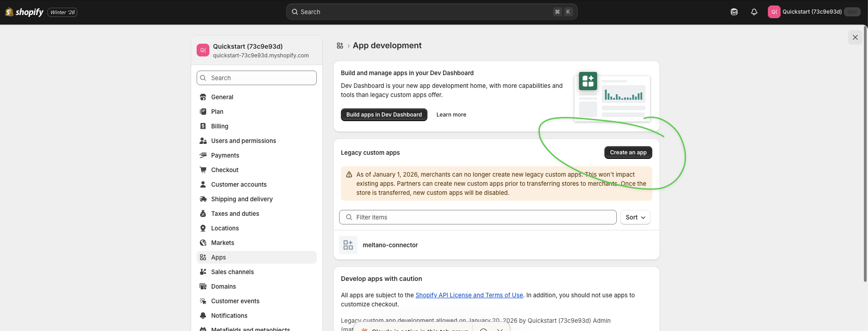Click Create an app button
This screenshot has width=868, height=331.
(628, 153)
